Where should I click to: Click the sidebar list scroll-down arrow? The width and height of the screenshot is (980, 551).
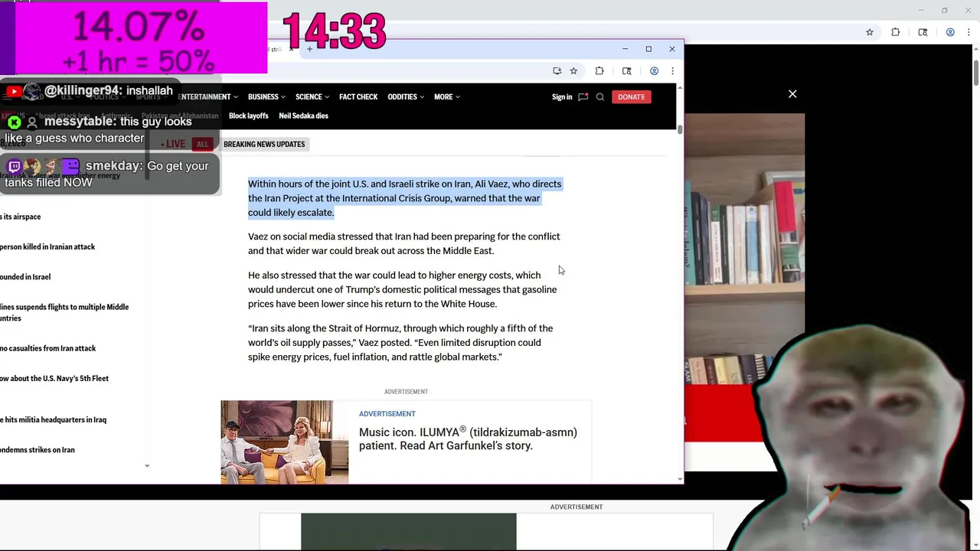click(147, 465)
